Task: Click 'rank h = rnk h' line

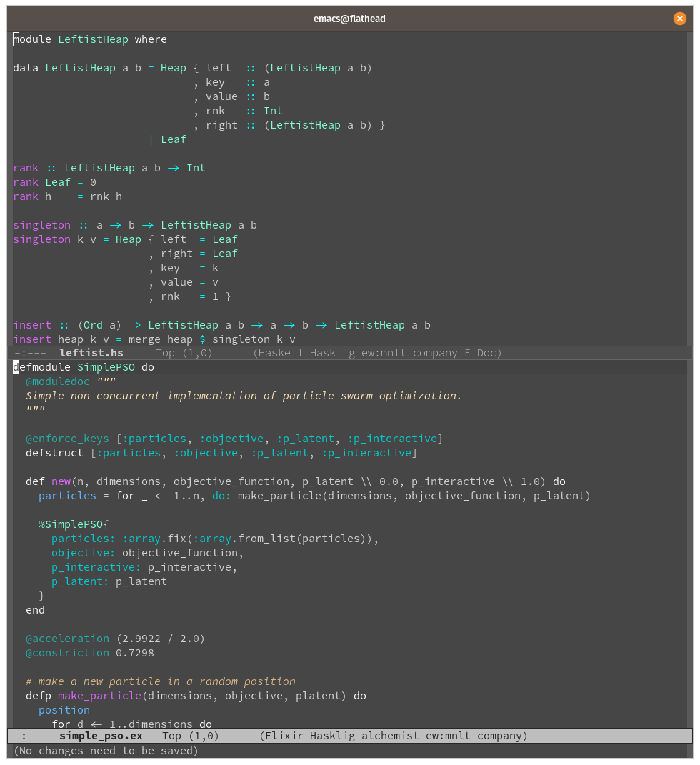Action: [67, 196]
